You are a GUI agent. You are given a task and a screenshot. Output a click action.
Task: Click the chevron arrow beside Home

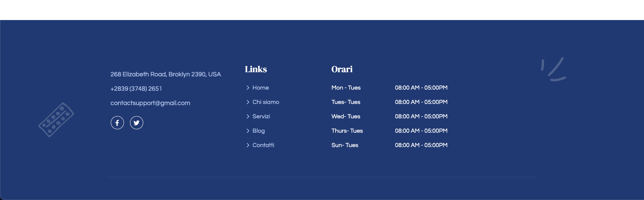[x=248, y=88]
